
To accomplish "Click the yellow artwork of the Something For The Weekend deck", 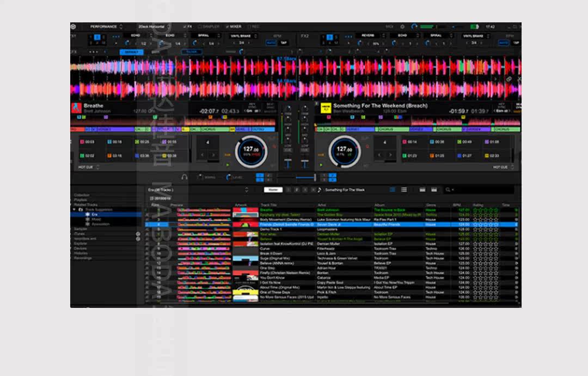I will tap(326, 108).
